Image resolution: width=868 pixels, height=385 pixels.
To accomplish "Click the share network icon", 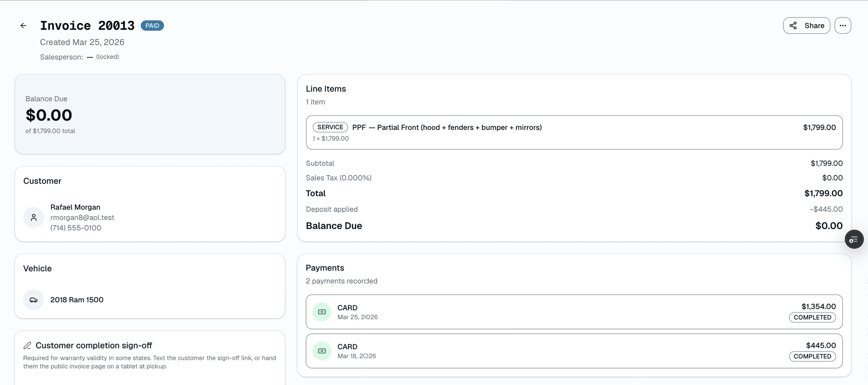I will tap(793, 25).
